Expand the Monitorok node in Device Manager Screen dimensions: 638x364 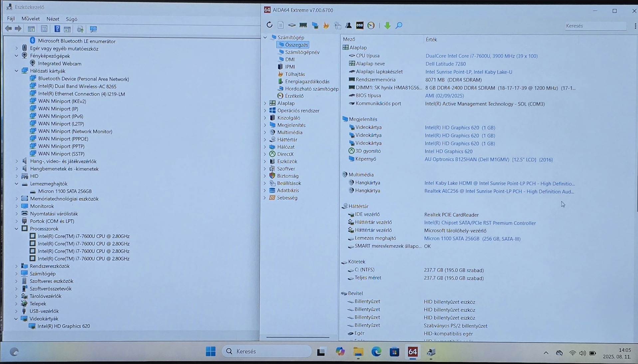coord(16,206)
